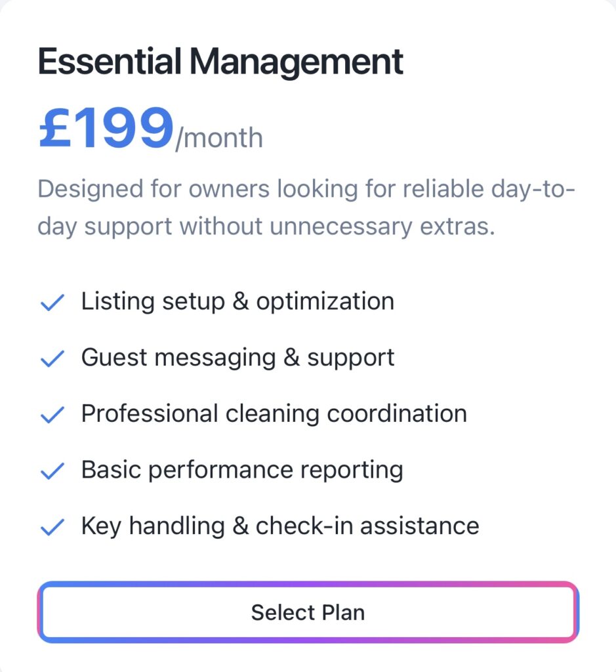Click the Guest messaging & support feature text
The height and width of the screenshot is (672, 616).
click(237, 358)
